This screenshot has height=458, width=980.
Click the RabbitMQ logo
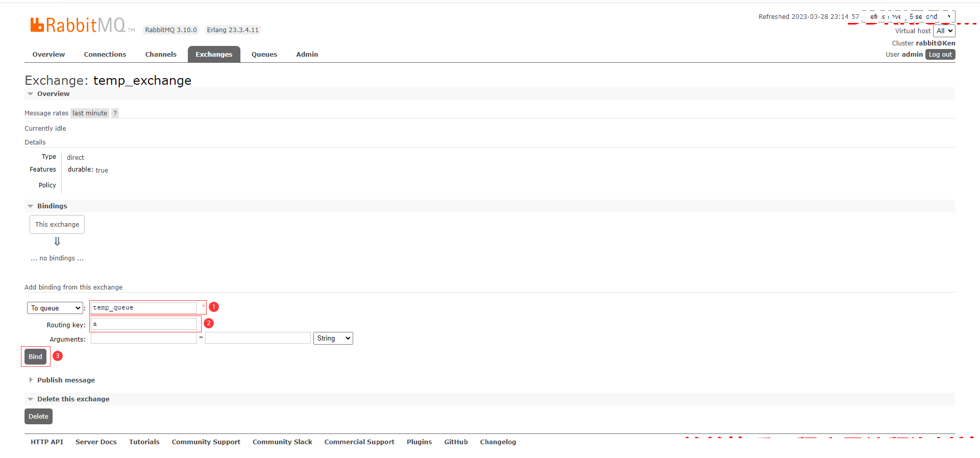(82, 25)
